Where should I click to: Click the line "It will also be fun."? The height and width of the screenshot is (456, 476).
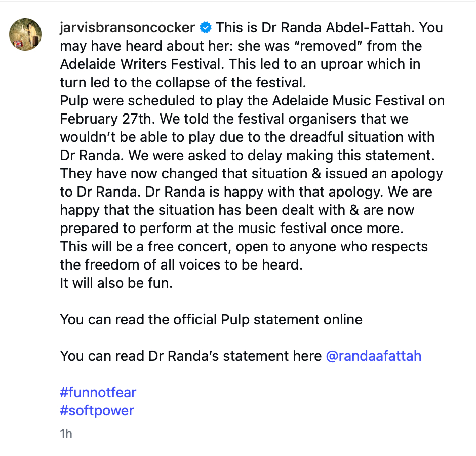coord(116,283)
